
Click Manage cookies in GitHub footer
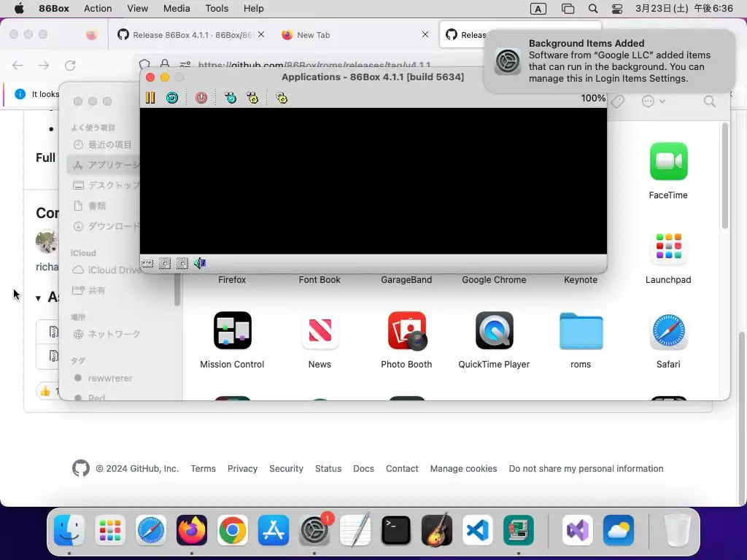463,469
